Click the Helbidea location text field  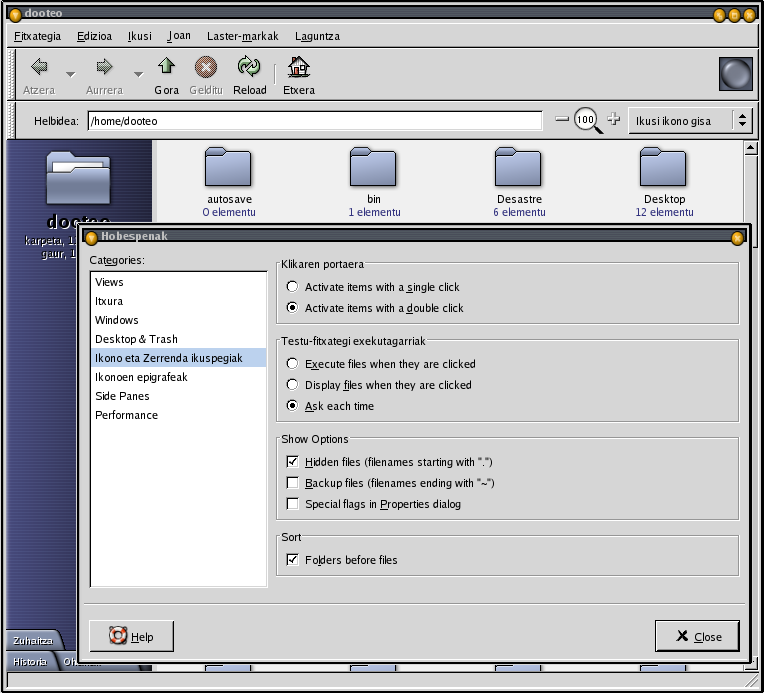click(314, 121)
